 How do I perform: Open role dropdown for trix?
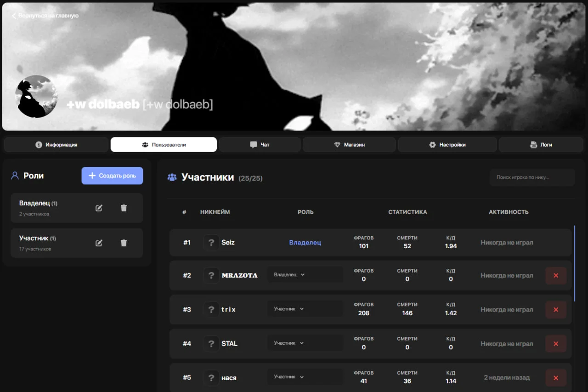pyautogui.click(x=305, y=309)
